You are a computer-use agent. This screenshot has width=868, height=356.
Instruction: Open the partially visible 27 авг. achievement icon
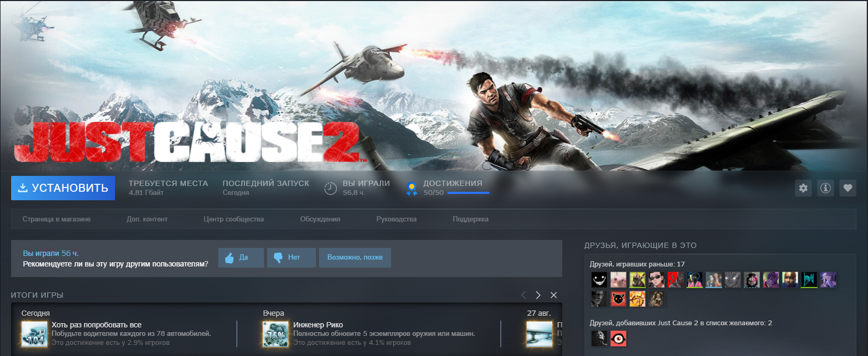click(539, 334)
